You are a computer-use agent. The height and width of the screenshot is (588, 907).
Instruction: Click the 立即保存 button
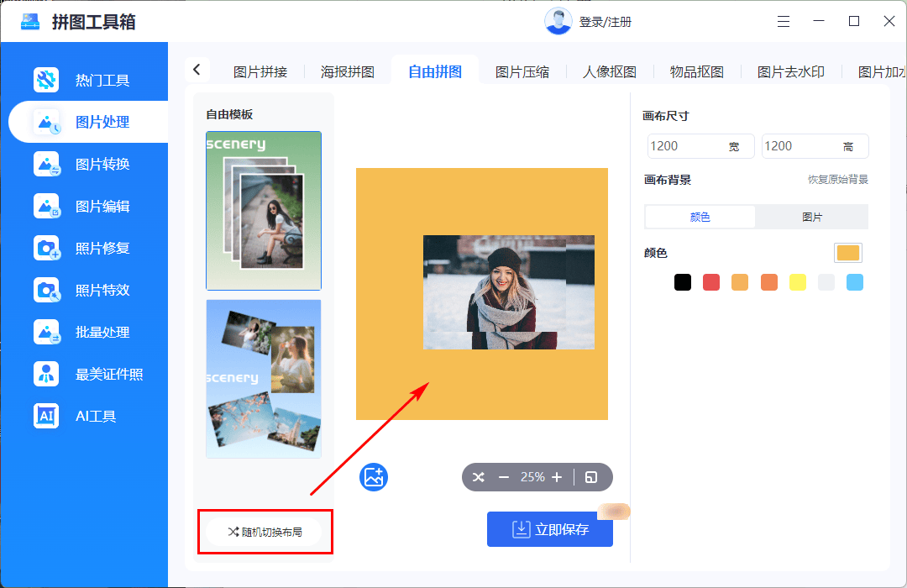tap(550, 529)
